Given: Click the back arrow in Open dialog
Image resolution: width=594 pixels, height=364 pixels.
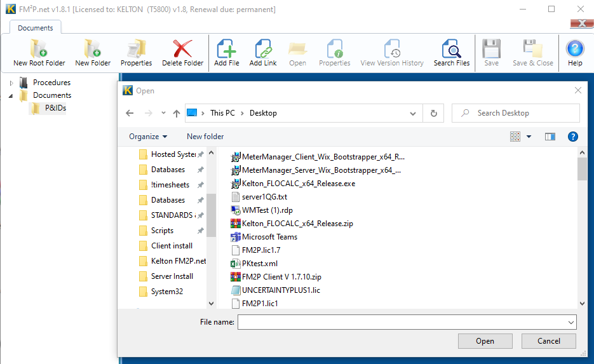Looking at the screenshot, I should [130, 113].
